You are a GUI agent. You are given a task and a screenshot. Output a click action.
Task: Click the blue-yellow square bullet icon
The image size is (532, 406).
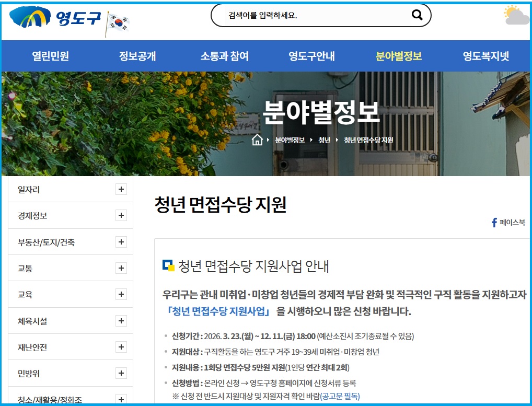tap(168, 265)
